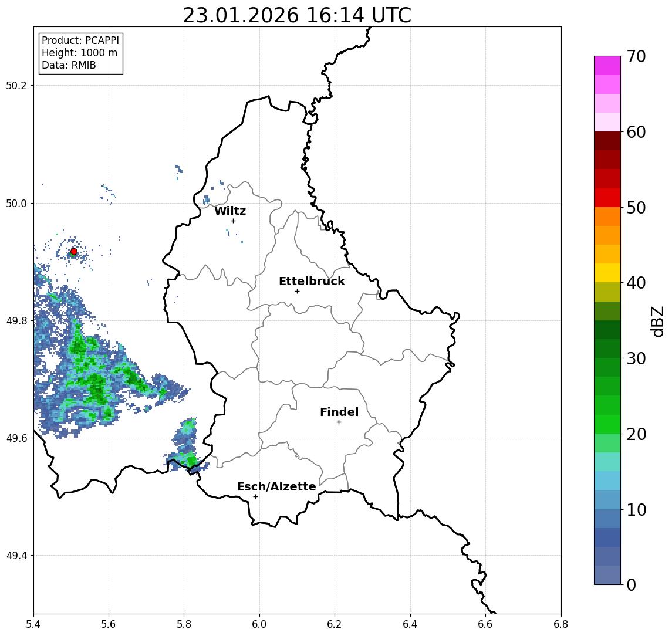Click the Wiltz station label

pyautogui.click(x=230, y=211)
